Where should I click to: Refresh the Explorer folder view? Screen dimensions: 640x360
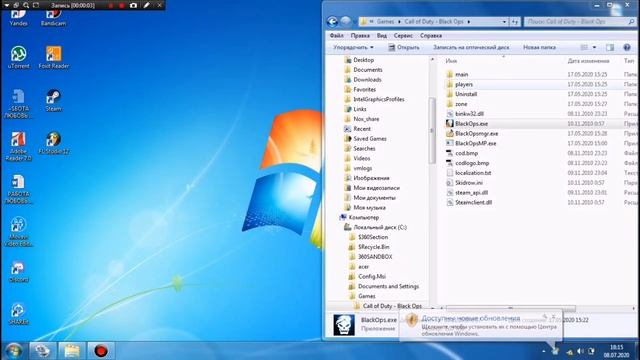coord(515,22)
